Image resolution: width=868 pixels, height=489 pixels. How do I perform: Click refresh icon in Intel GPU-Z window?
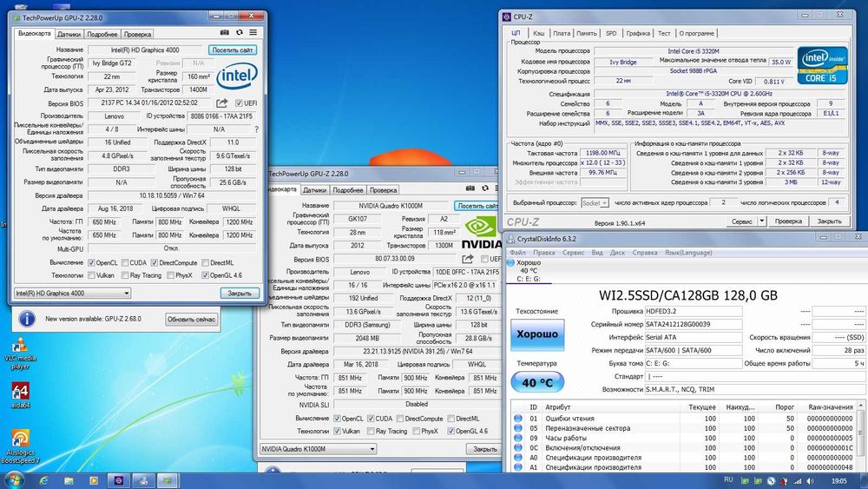240,33
